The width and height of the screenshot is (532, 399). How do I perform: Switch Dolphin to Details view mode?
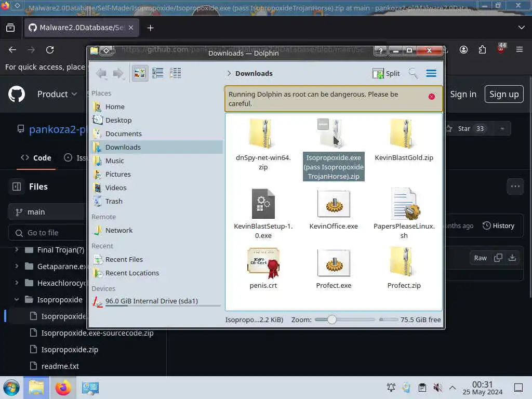pyautogui.click(x=176, y=73)
